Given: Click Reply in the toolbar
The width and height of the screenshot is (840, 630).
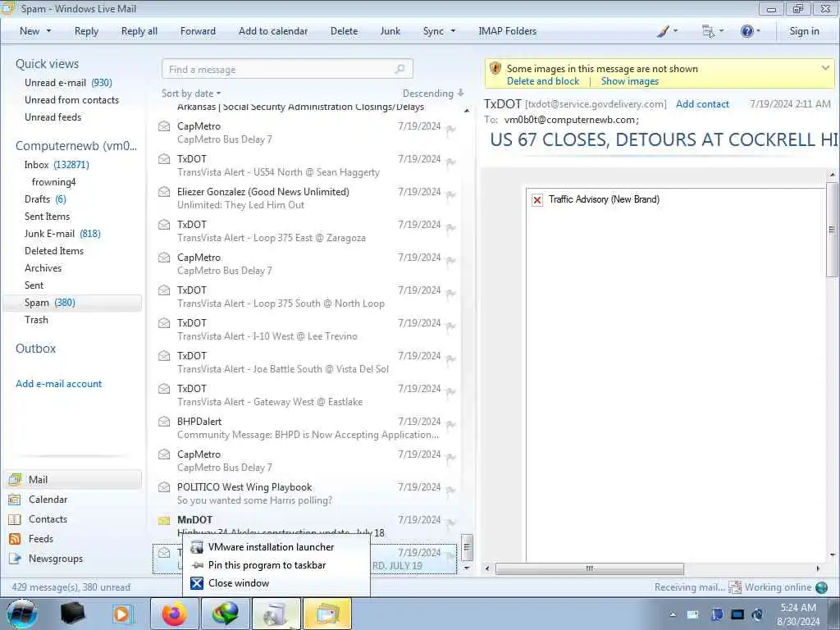Looking at the screenshot, I should (86, 31).
